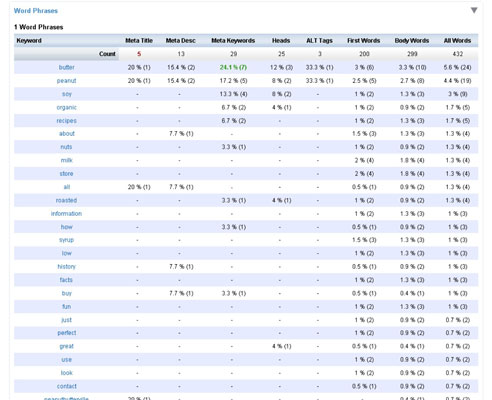This screenshot has width=492, height=400.
Task: Click the 'information' keyword link
Action: click(66, 214)
